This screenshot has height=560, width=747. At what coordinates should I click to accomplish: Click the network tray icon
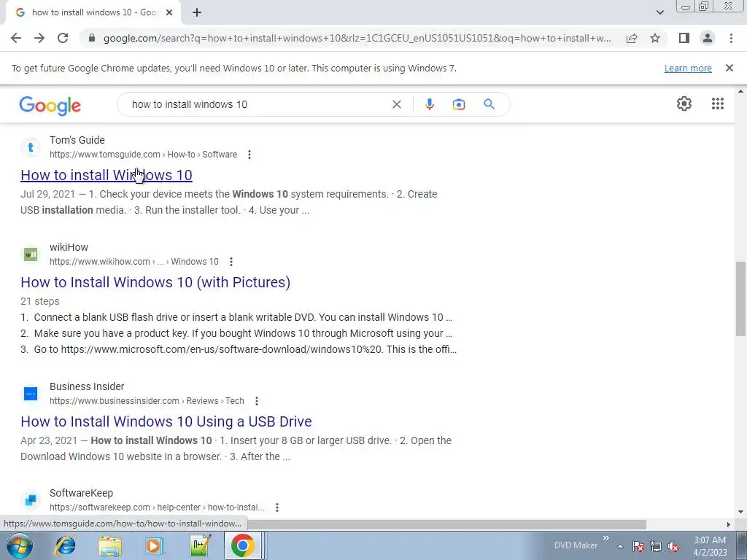click(656, 546)
